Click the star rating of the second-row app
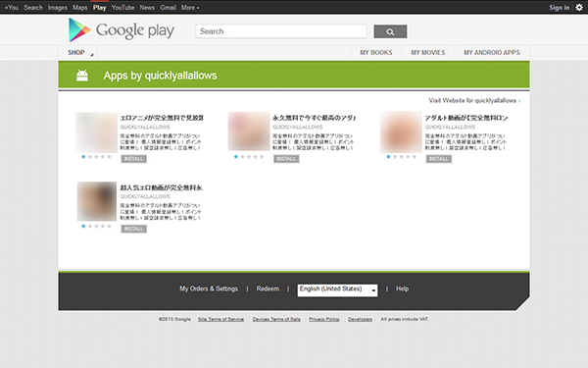This screenshot has width=588, height=368. [96, 226]
